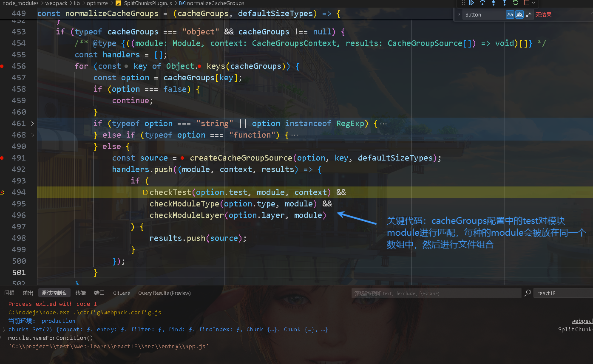The width and height of the screenshot is (593, 364).
Task: Click the current breakpoint marker on line 494
Action: (2, 192)
